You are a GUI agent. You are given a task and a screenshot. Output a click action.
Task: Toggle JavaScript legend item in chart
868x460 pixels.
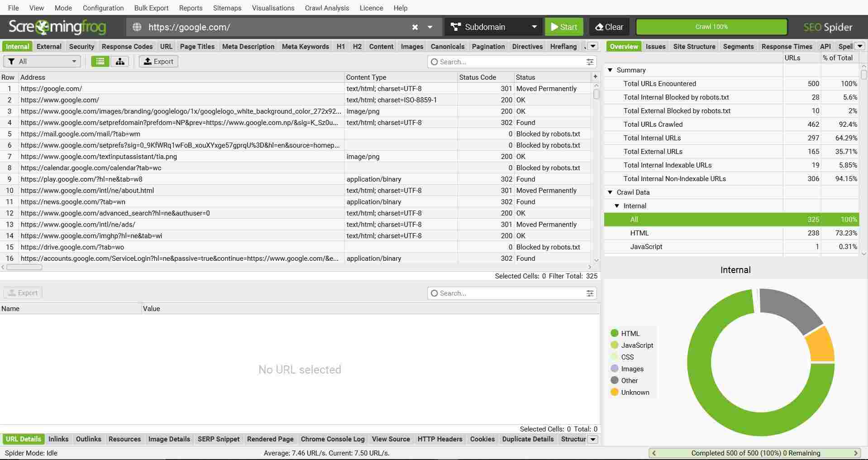tap(632, 345)
